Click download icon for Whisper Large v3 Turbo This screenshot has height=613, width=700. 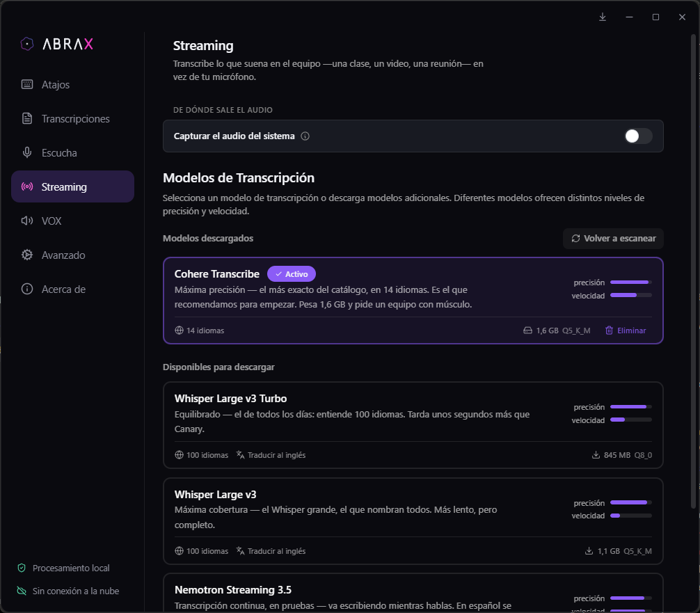coord(596,455)
